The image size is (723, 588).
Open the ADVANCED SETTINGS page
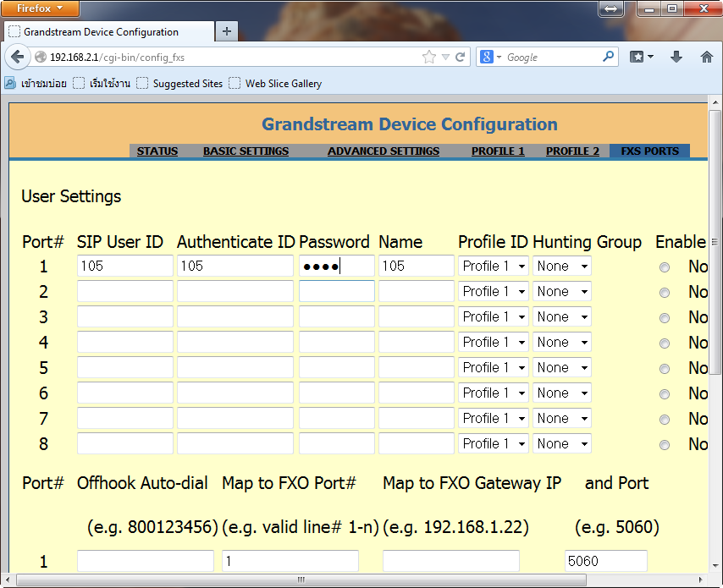coord(384,151)
